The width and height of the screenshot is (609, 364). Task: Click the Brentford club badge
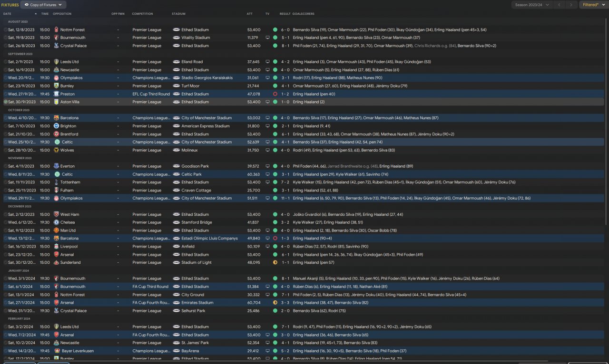56,134
